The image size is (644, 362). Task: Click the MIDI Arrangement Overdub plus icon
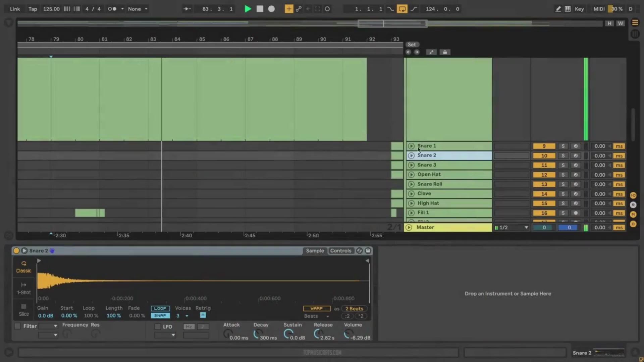click(288, 9)
